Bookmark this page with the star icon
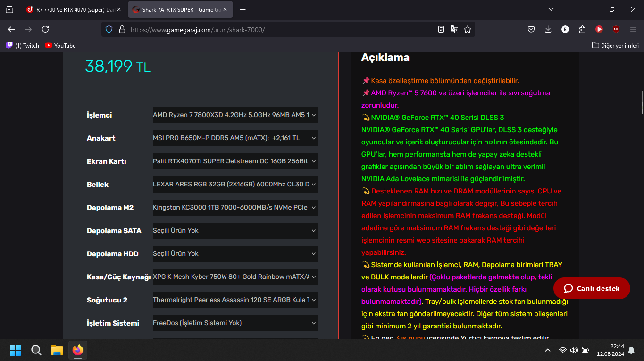644x361 pixels. [468, 29]
